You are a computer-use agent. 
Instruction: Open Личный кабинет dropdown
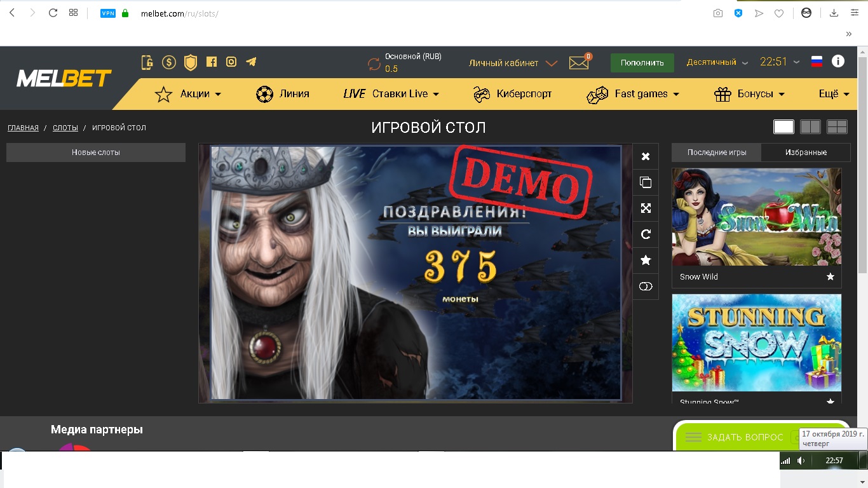coord(513,63)
